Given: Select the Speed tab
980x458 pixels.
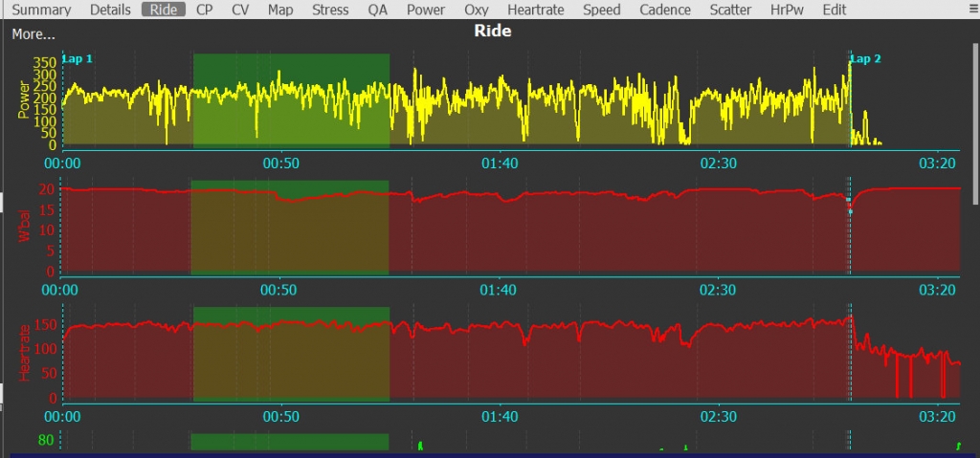Looking at the screenshot, I should point(602,10).
